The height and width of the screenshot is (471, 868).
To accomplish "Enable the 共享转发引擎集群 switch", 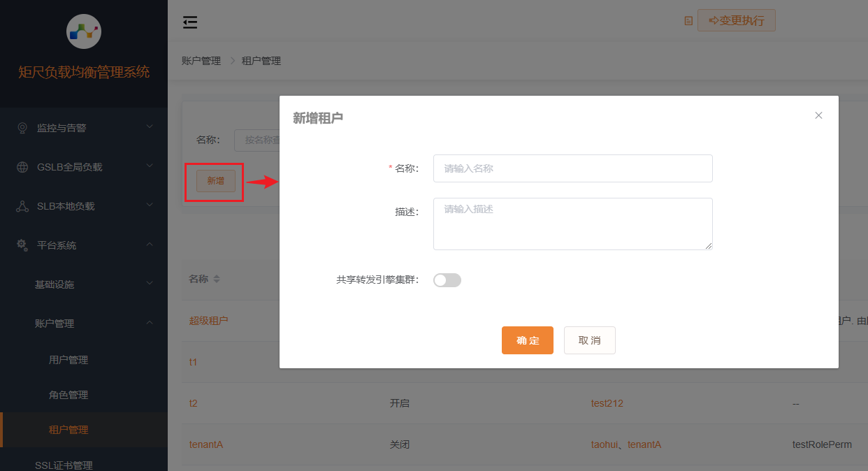I will (447, 280).
